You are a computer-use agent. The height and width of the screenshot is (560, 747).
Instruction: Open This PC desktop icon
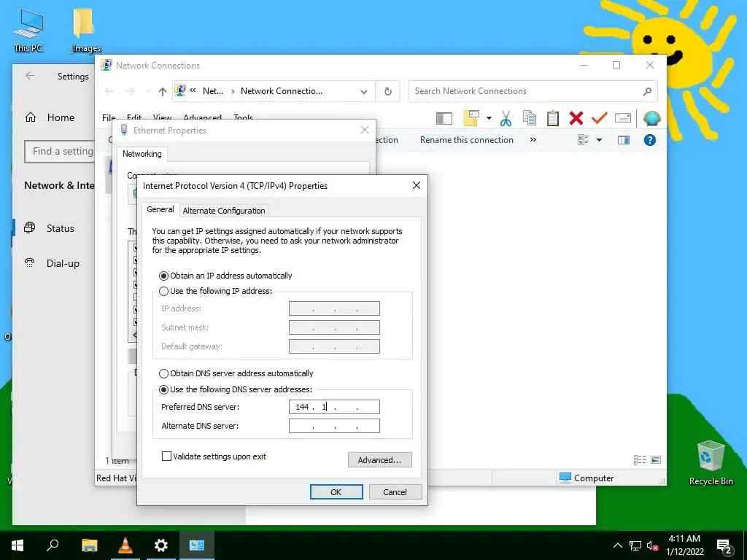click(28, 31)
